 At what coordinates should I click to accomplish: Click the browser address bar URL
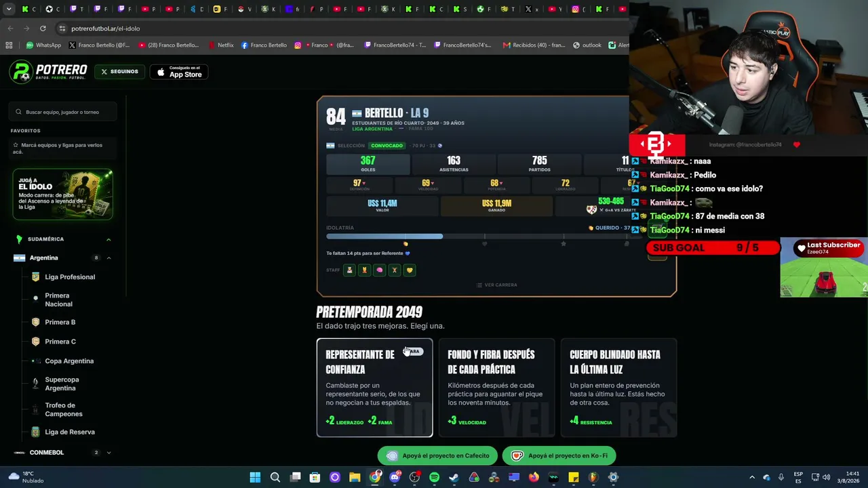[106, 28]
